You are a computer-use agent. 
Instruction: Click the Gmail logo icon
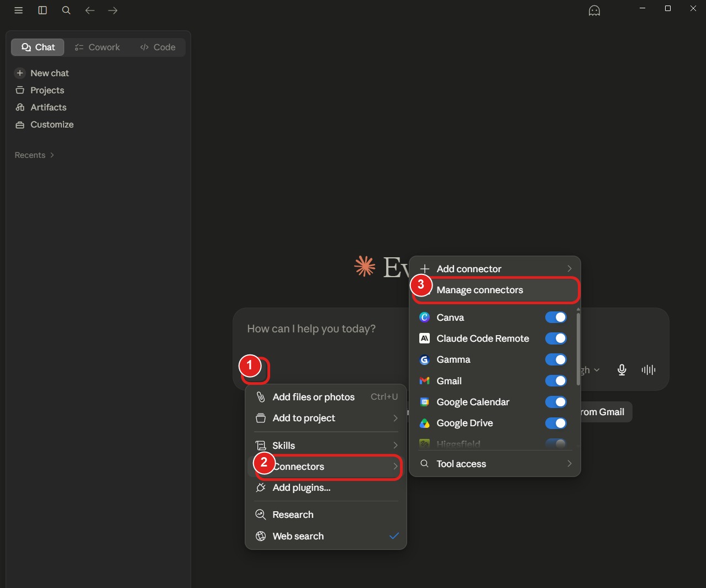point(424,381)
